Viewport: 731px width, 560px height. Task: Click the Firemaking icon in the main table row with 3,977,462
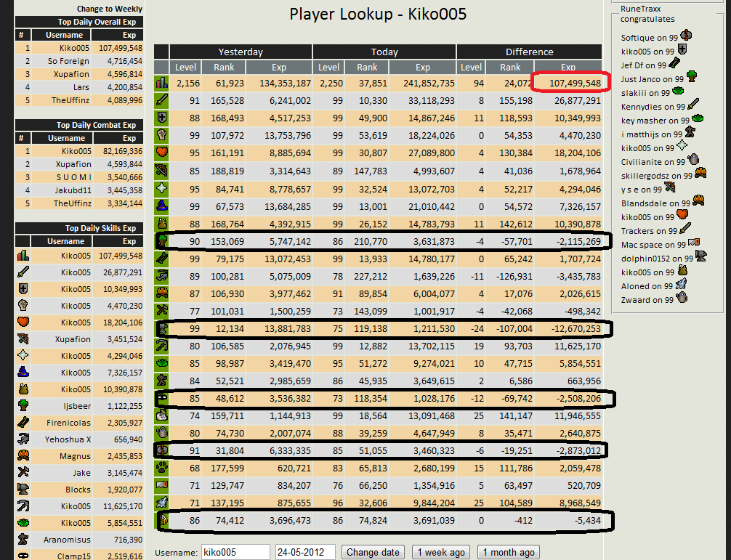click(x=162, y=293)
